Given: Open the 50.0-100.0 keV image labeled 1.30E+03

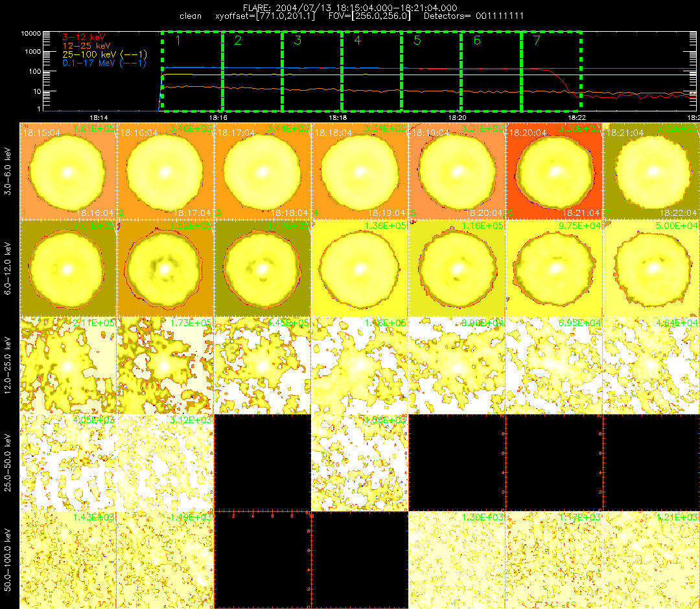Looking at the screenshot, I should point(457,560).
